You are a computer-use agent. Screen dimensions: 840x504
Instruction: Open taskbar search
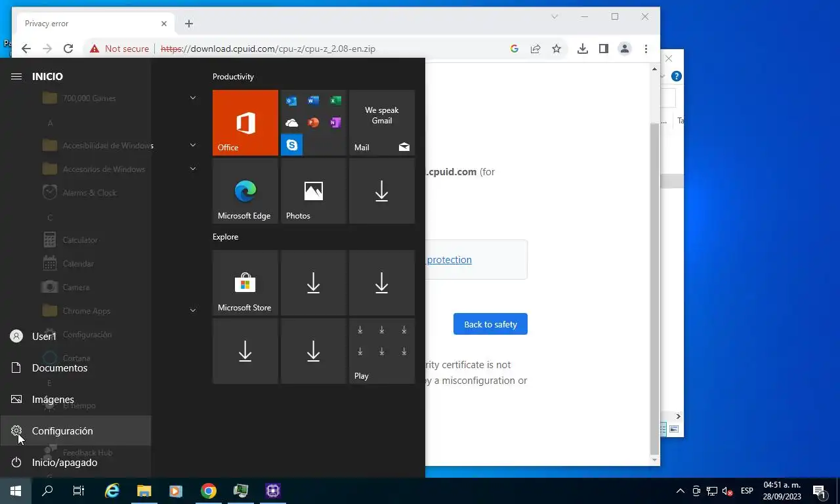point(47,491)
